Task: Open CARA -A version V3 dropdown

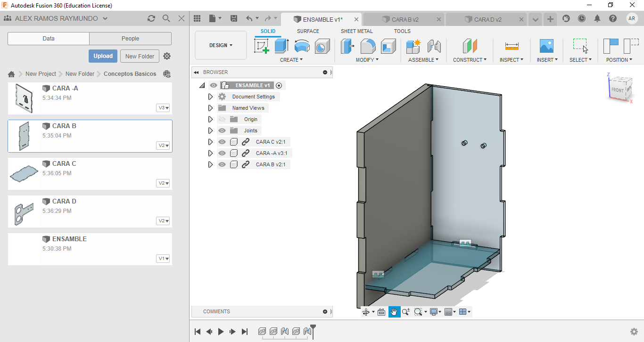Action: pos(163,108)
